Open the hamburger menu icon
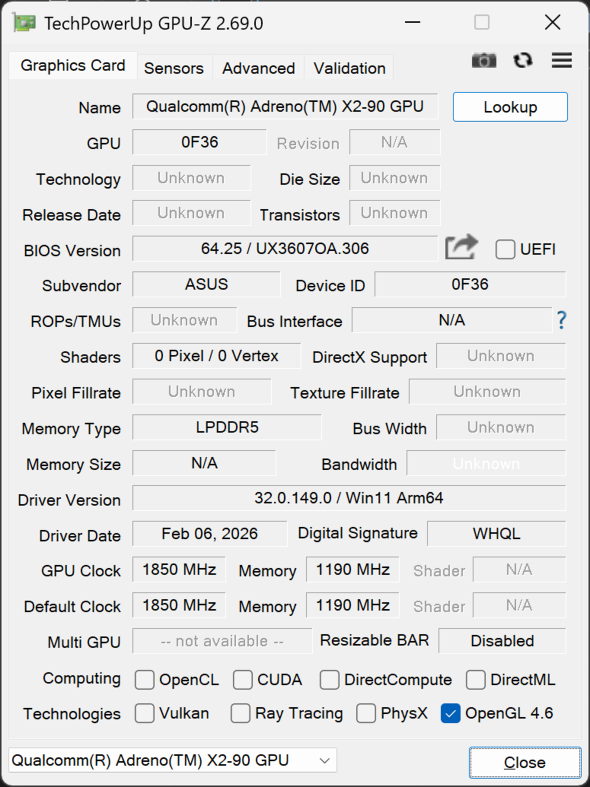The height and width of the screenshot is (787, 590). point(562,60)
